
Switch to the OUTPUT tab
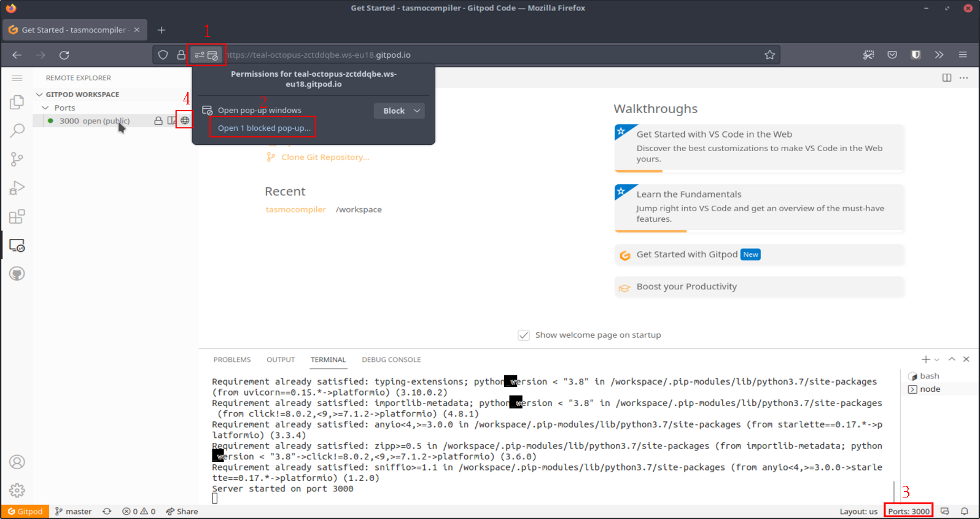coord(281,359)
